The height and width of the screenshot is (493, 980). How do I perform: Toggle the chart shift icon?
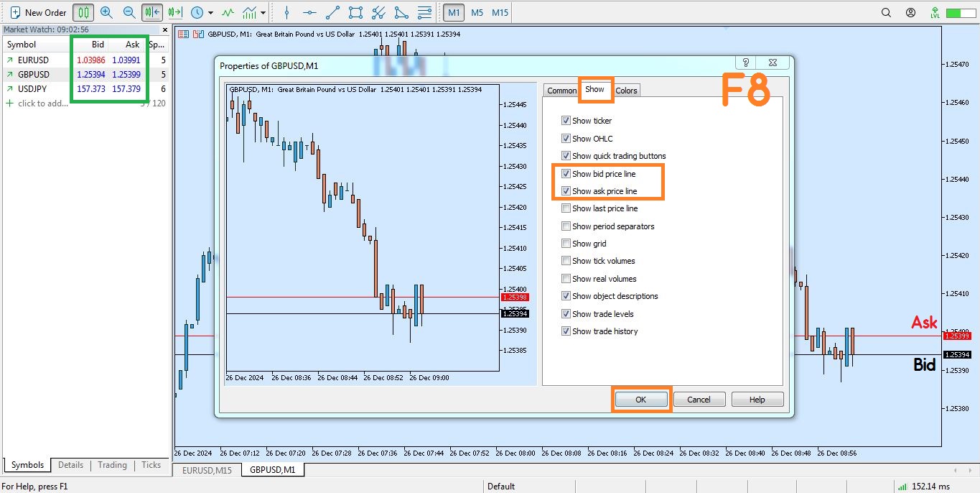point(174,12)
